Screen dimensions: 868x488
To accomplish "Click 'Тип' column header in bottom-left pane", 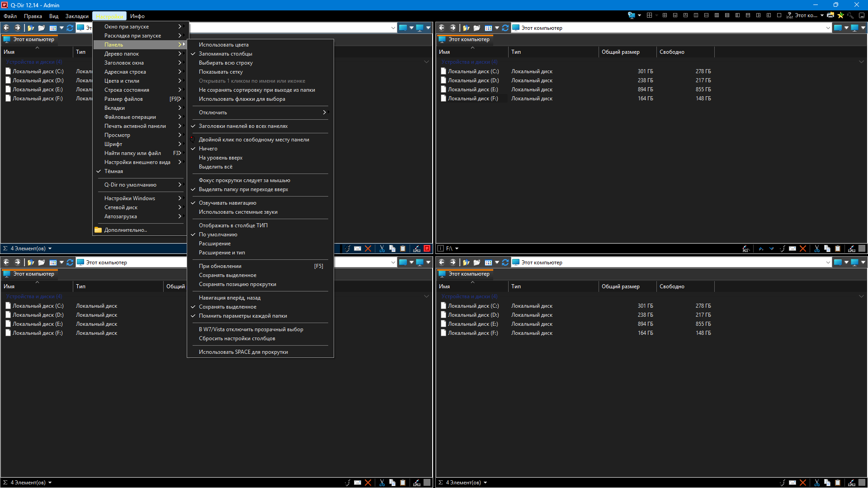I will pyautogui.click(x=118, y=286).
